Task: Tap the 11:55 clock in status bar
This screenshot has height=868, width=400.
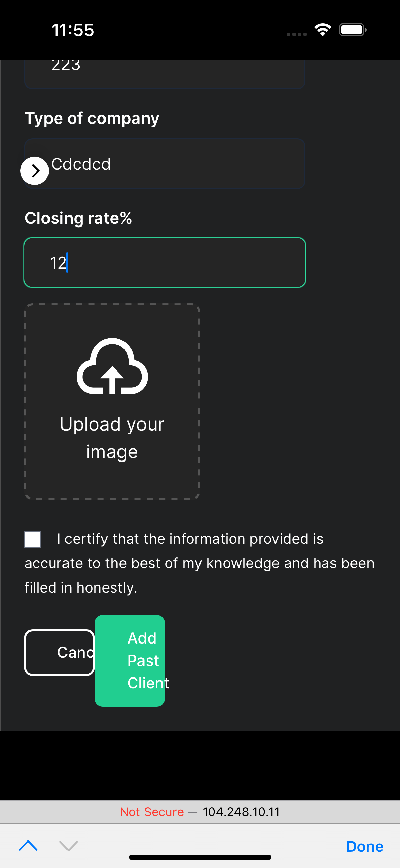Action: tap(73, 30)
